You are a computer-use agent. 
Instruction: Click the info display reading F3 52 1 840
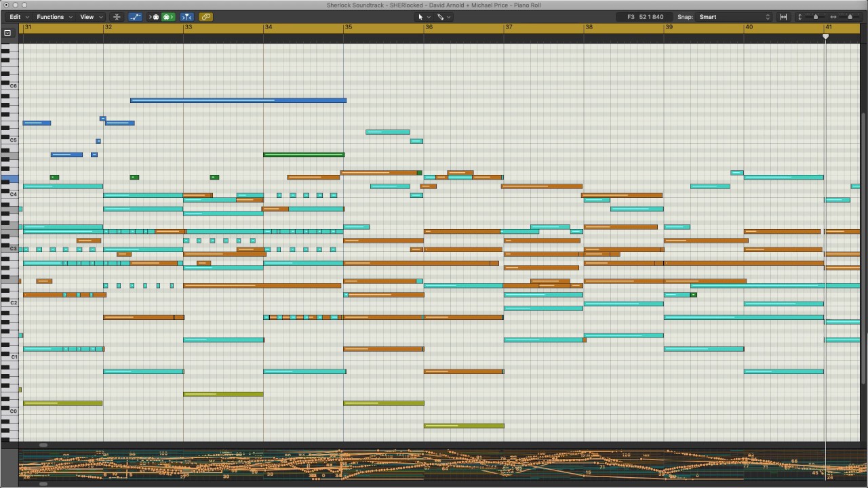(645, 17)
